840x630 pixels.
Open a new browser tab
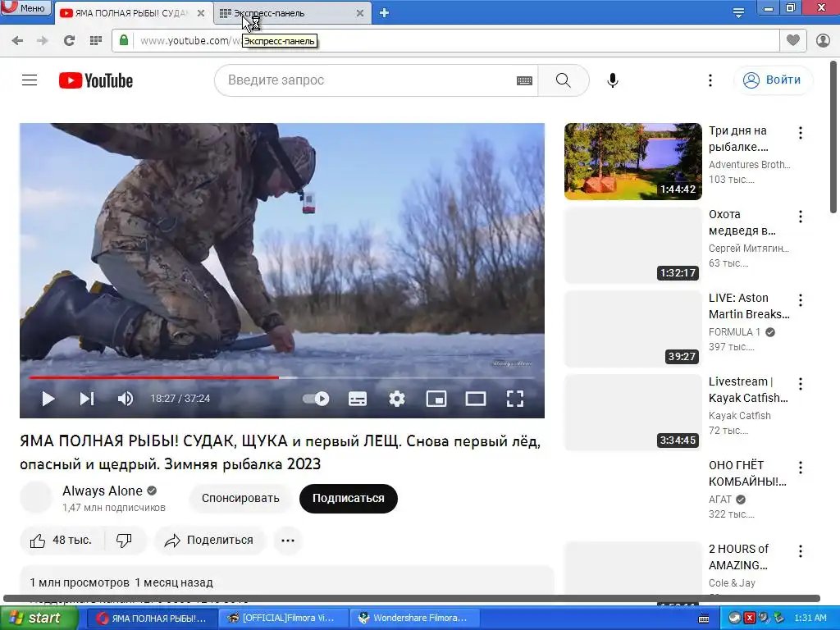tap(384, 13)
